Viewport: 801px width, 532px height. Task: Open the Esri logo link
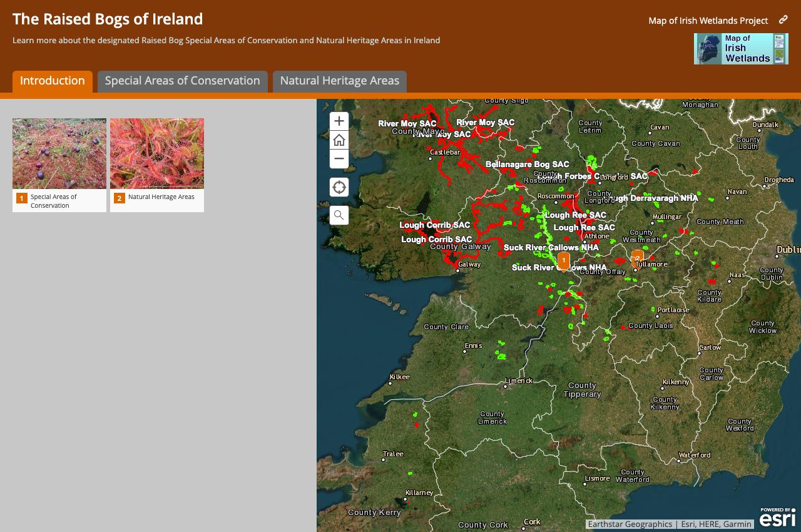[x=778, y=518]
